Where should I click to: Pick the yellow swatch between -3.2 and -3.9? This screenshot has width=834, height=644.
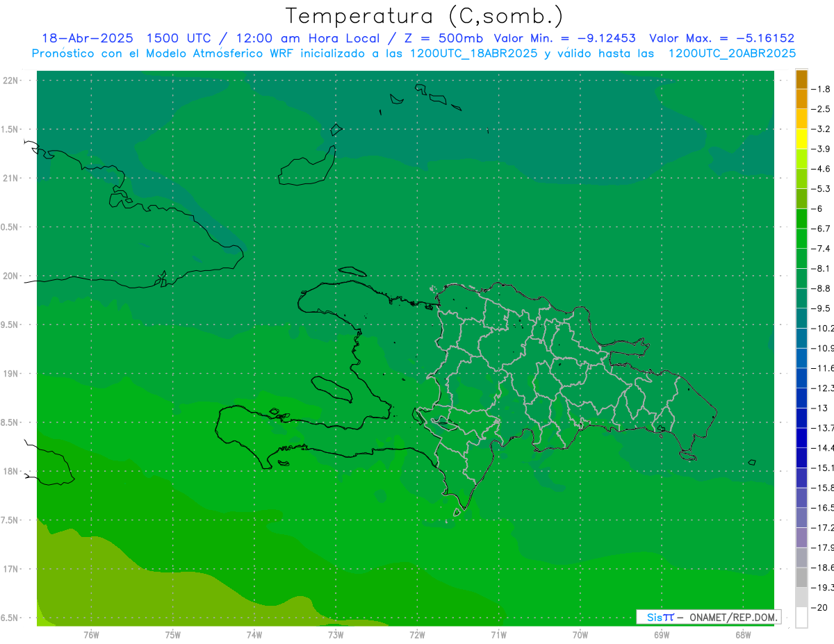click(x=801, y=139)
